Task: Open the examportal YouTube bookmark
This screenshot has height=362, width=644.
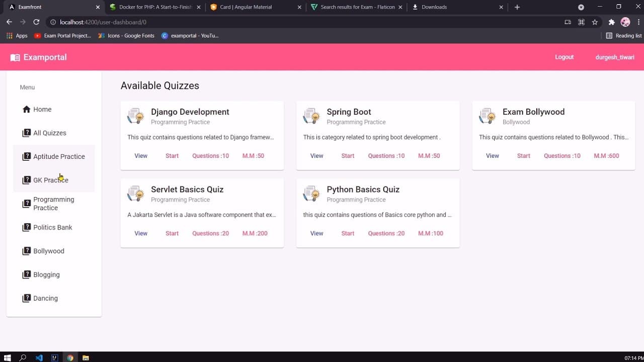Action: click(190, 36)
